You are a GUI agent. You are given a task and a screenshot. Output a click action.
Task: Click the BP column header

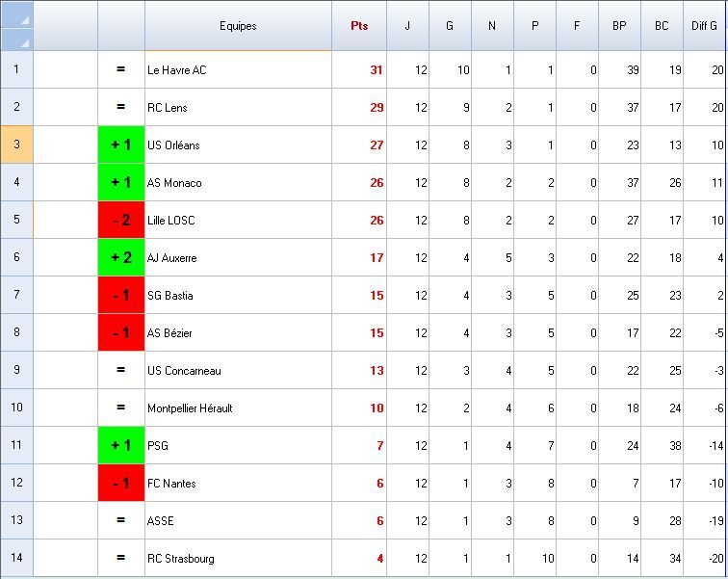coord(619,26)
